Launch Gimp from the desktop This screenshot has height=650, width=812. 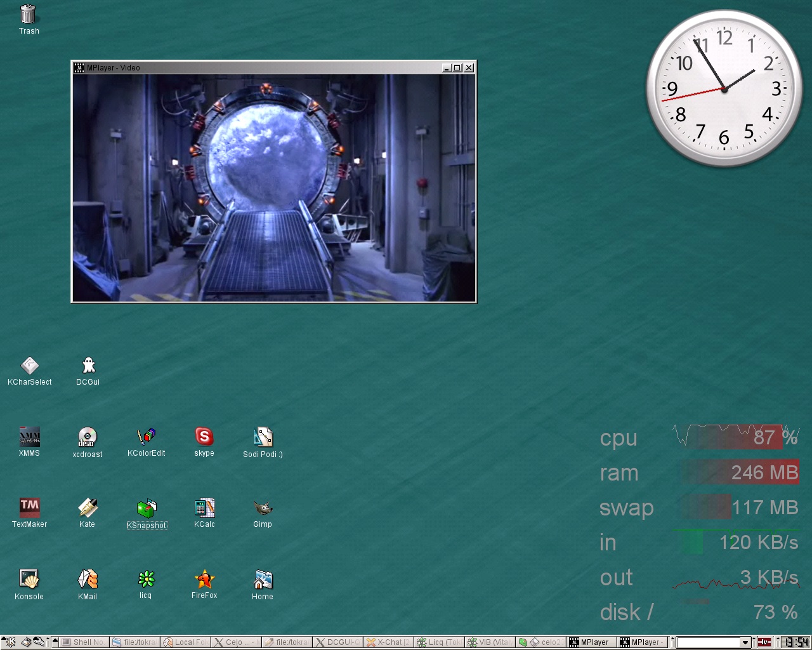263,513
